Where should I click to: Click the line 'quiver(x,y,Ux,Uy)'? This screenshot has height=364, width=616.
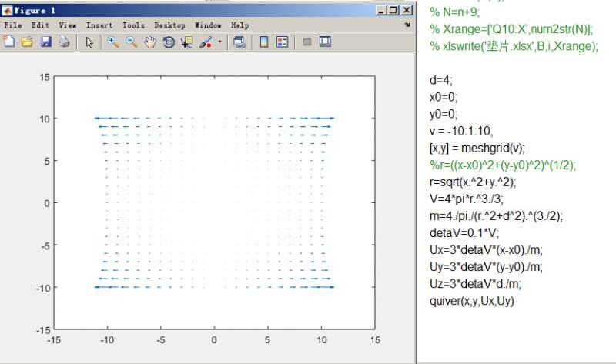[x=472, y=301]
